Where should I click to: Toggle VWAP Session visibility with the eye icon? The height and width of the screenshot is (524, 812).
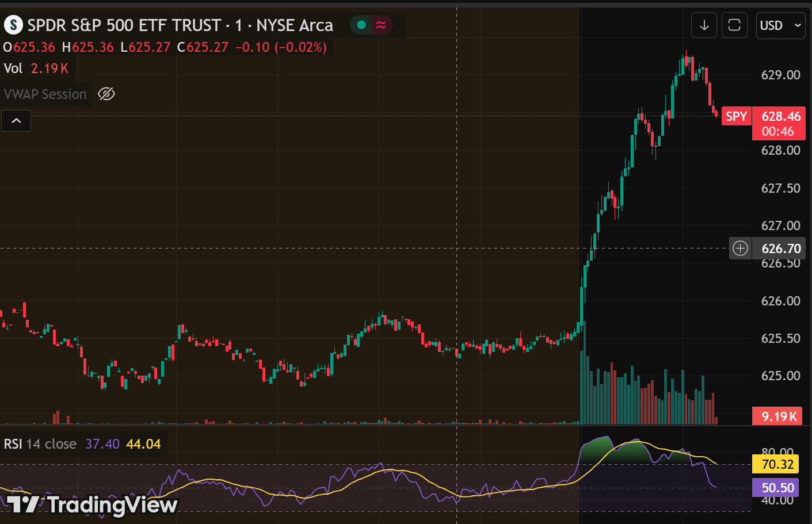[x=106, y=94]
